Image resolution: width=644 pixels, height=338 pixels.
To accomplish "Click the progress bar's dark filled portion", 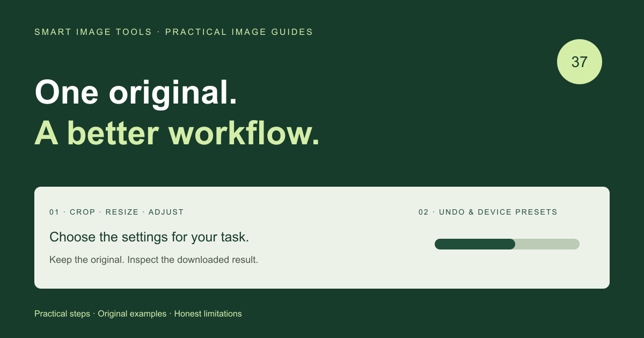I will click(x=475, y=244).
